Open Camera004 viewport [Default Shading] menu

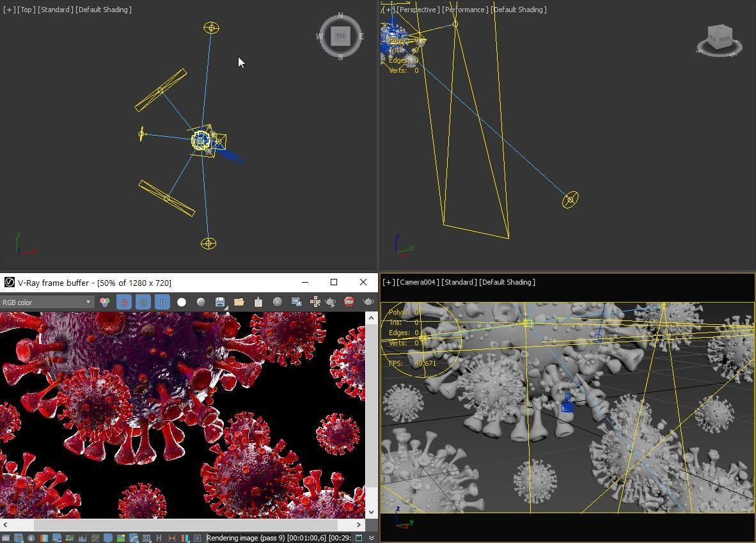[x=507, y=282]
